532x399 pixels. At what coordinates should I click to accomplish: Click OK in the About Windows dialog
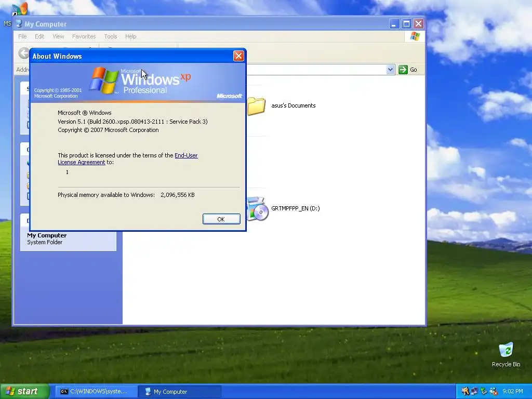click(221, 219)
